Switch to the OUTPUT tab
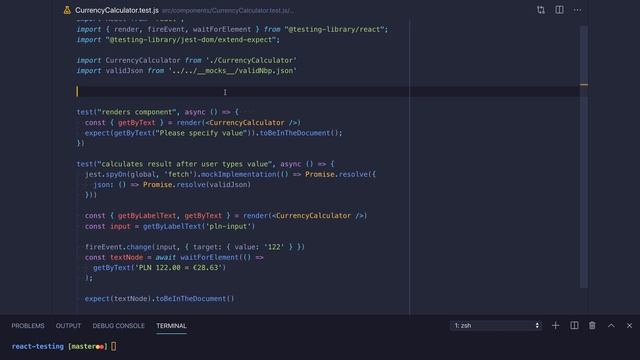 [x=68, y=326]
